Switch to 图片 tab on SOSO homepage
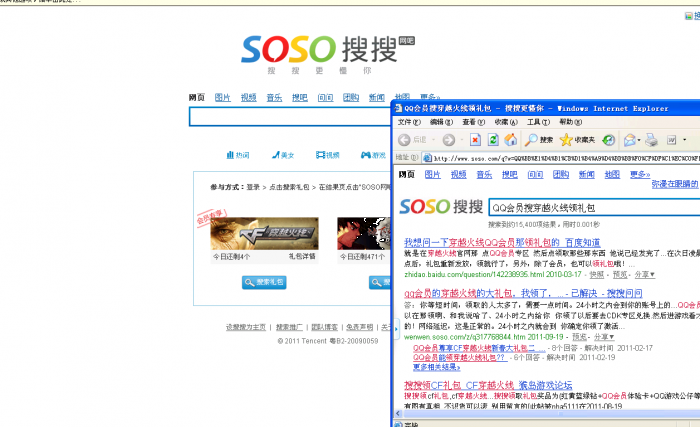Image resolution: width=700 pixels, height=427 pixels. [222, 97]
